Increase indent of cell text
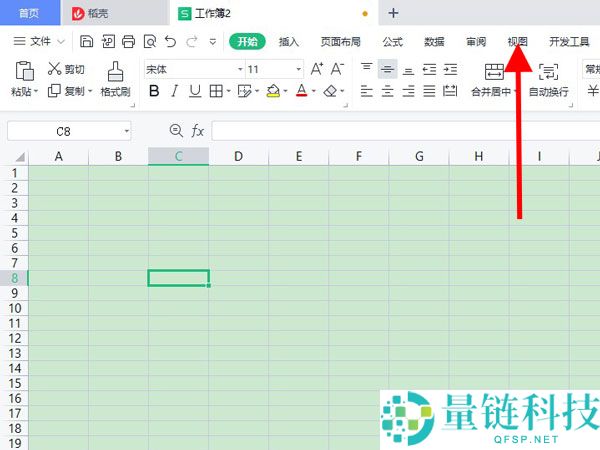The width and height of the screenshot is (600, 450). (x=450, y=70)
